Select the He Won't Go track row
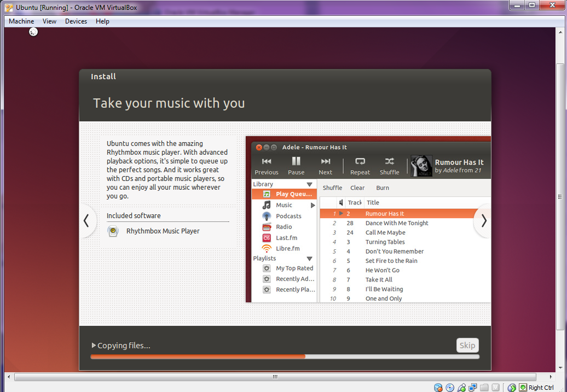 pos(406,270)
